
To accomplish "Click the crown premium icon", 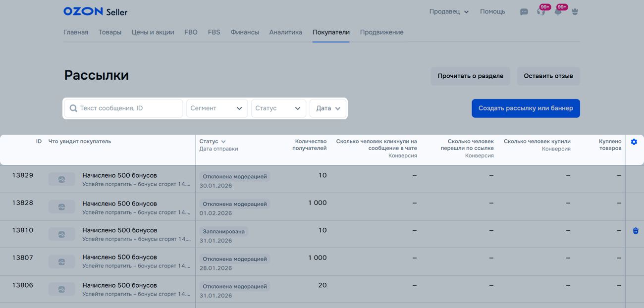I will pos(575,12).
